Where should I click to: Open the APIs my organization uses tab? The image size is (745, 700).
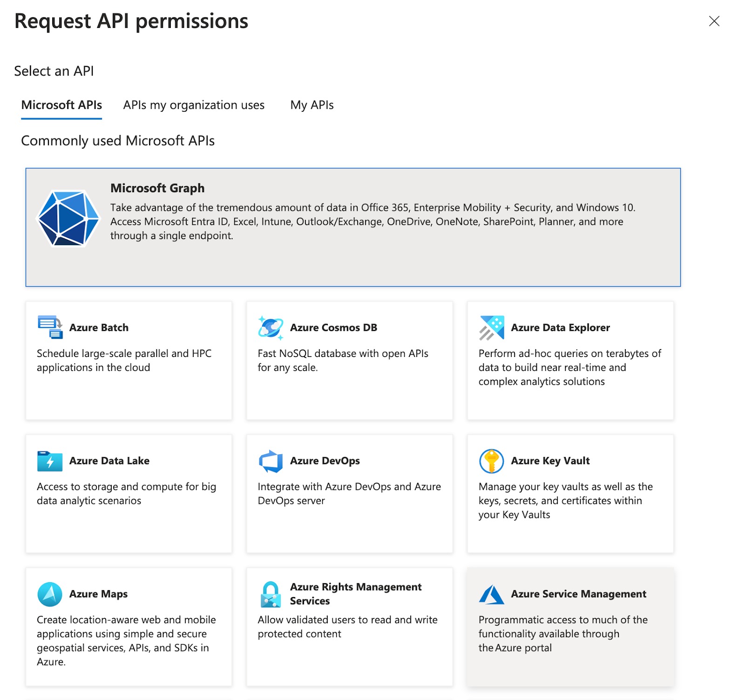194,105
